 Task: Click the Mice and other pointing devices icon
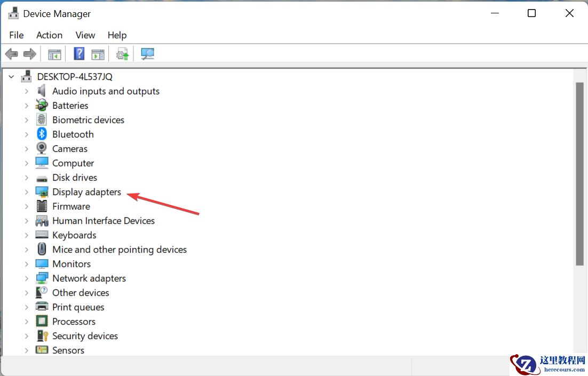(x=42, y=249)
